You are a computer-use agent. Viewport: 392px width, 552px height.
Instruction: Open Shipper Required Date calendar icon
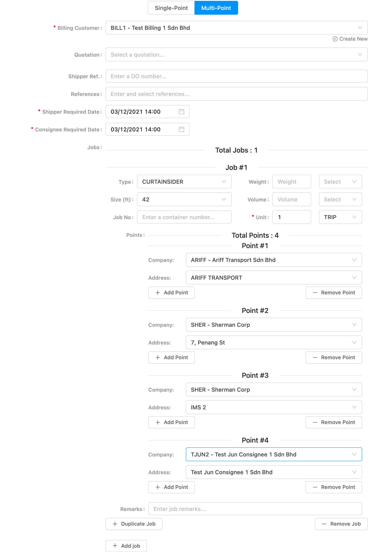pyautogui.click(x=182, y=112)
